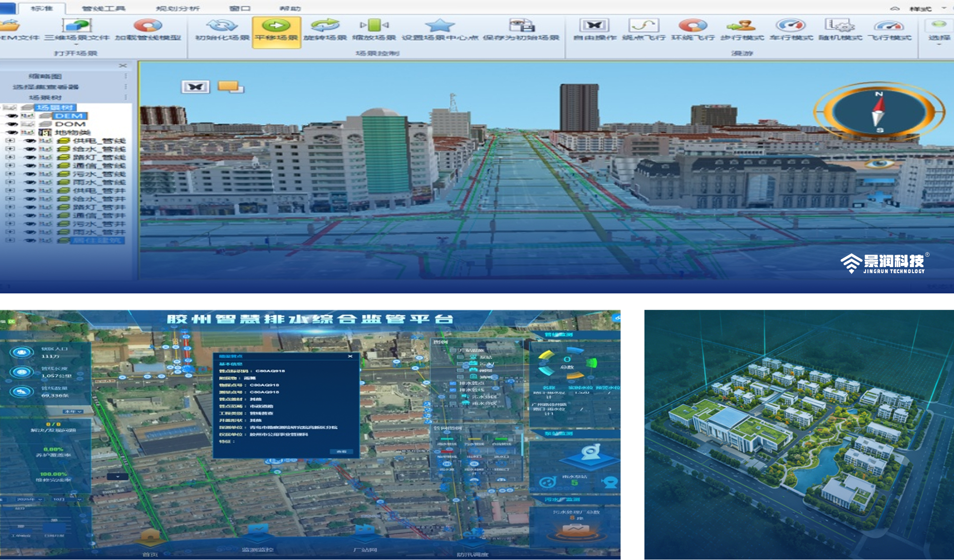
Task: Hide the DEM layer with its eye icon
Action: click(11, 116)
